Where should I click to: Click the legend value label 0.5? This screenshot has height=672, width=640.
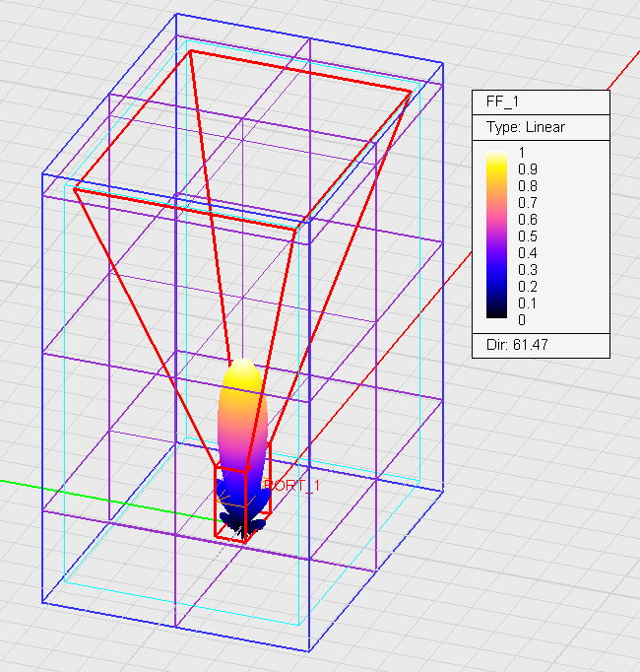pyautogui.click(x=527, y=236)
